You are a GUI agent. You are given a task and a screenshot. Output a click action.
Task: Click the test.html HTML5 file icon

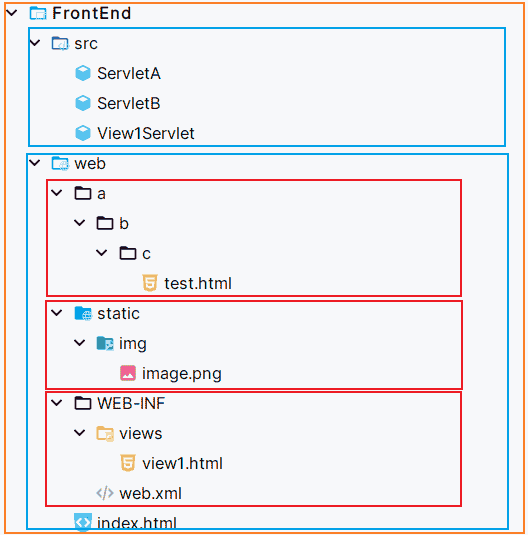150,283
